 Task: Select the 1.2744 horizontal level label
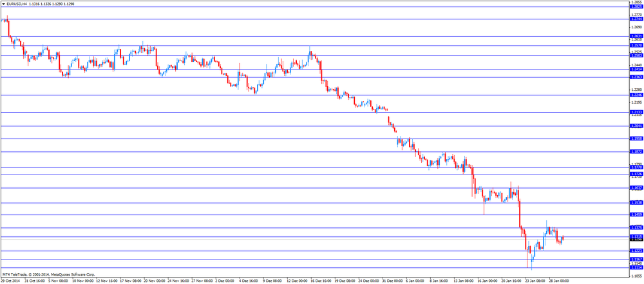tap(636, 19)
